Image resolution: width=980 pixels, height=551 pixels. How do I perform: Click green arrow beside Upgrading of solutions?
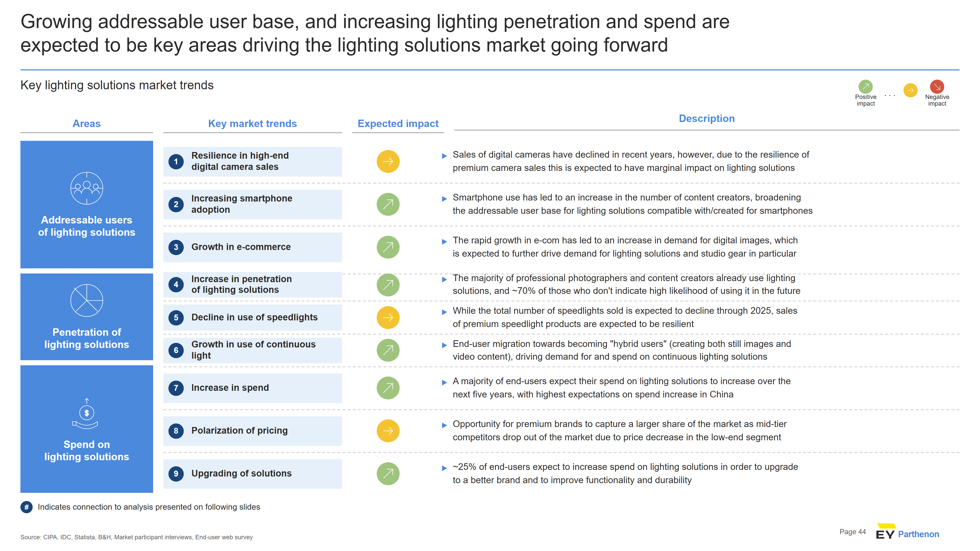point(388,474)
